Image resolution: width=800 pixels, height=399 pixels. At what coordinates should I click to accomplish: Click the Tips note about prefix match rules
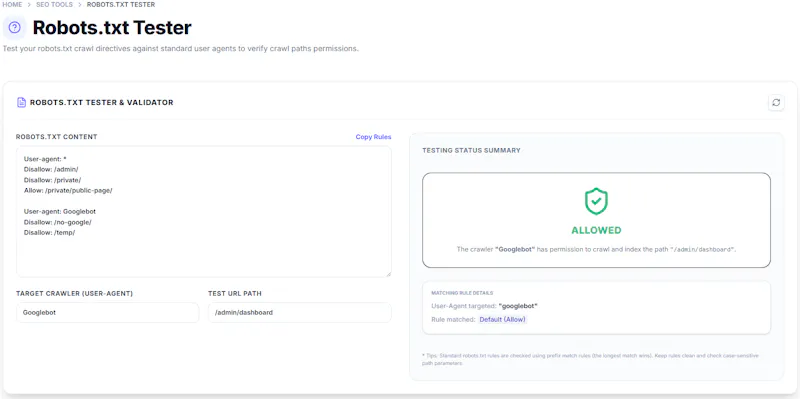pyautogui.click(x=590, y=359)
